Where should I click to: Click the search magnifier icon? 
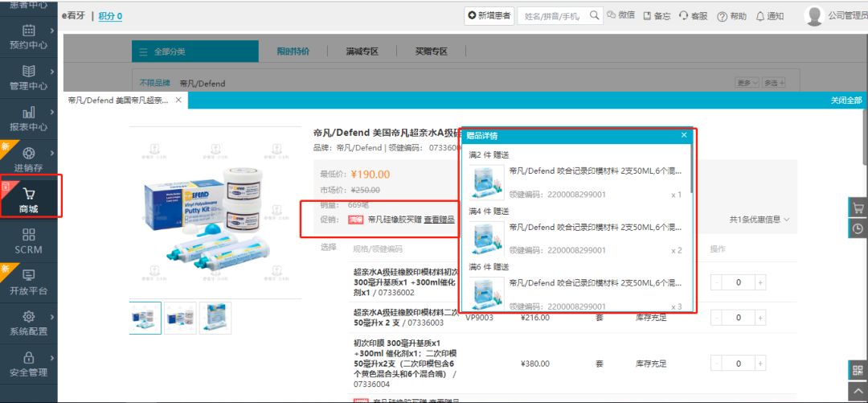(x=594, y=15)
